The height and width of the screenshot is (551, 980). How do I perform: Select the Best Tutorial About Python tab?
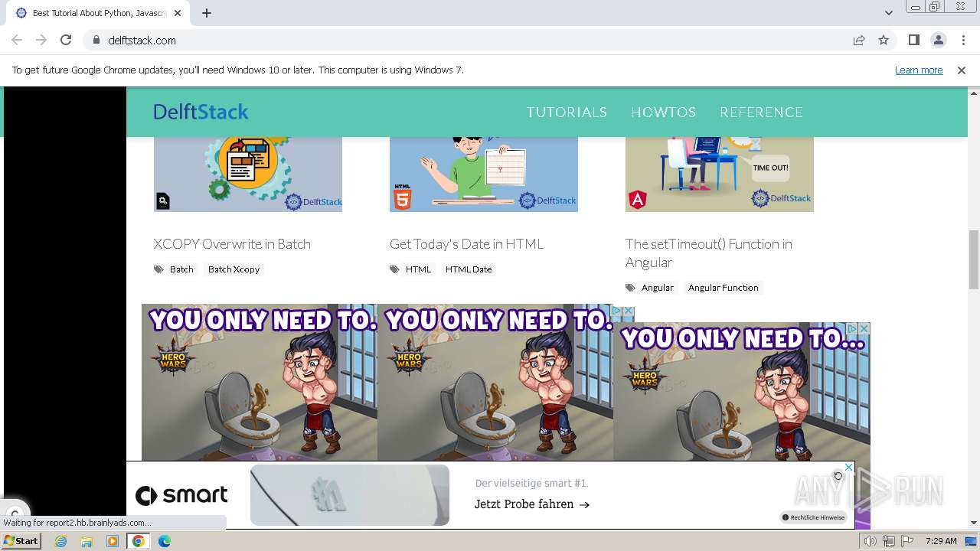(99, 13)
